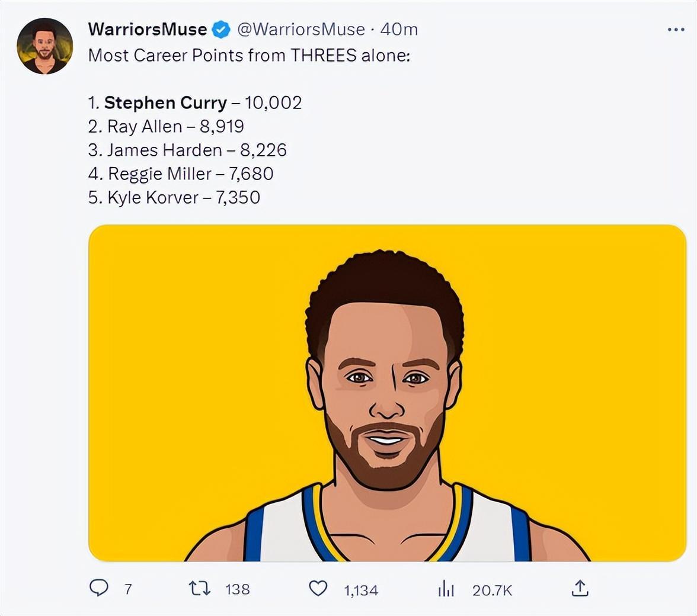Click the Ray Allen 8,919 line
This screenshot has height=616, width=697.
(x=166, y=127)
